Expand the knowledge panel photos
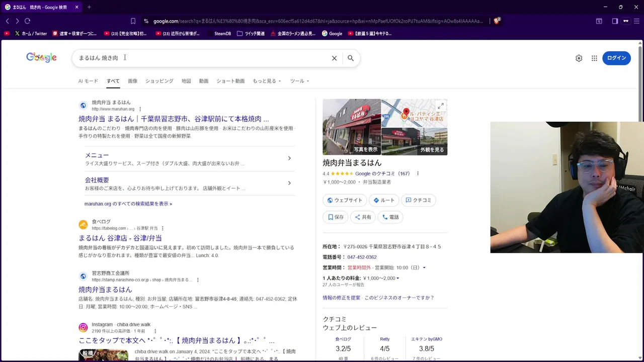644x362 pixels. [x=441, y=106]
